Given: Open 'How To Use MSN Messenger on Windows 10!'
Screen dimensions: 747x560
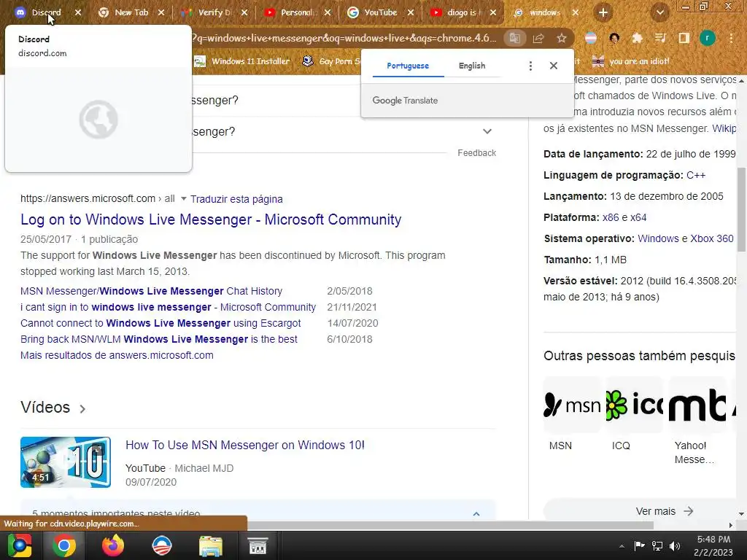Looking at the screenshot, I should coord(245,446).
